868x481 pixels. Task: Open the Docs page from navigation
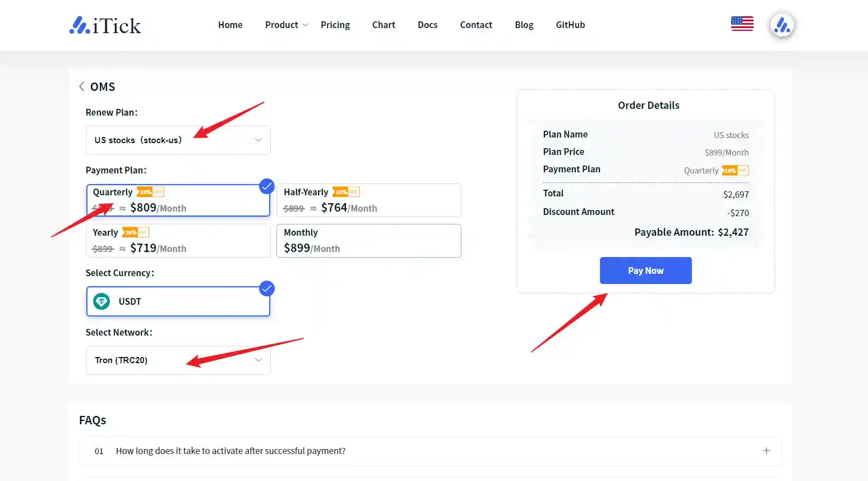tap(427, 25)
